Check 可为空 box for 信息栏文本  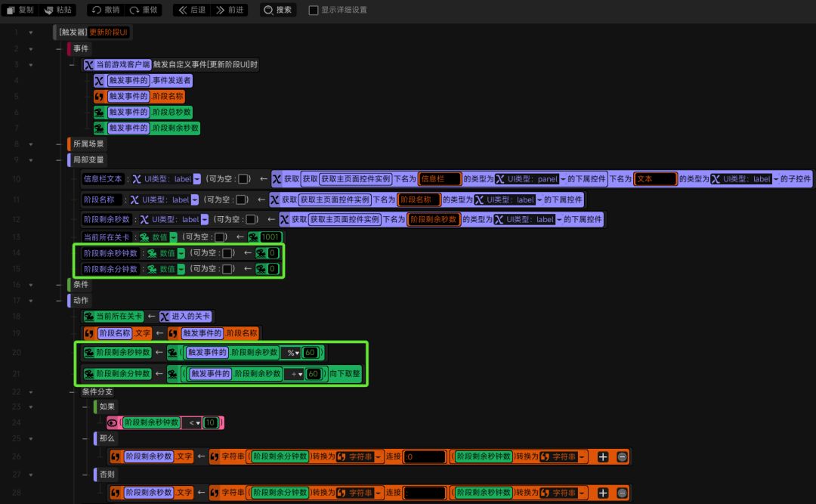point(243,179)
